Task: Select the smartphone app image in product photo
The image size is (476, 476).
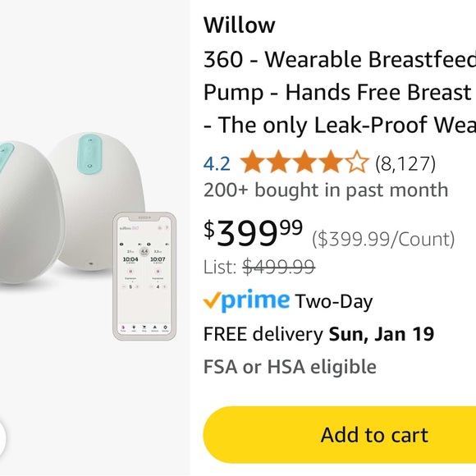Action: (x=144, y=277)
